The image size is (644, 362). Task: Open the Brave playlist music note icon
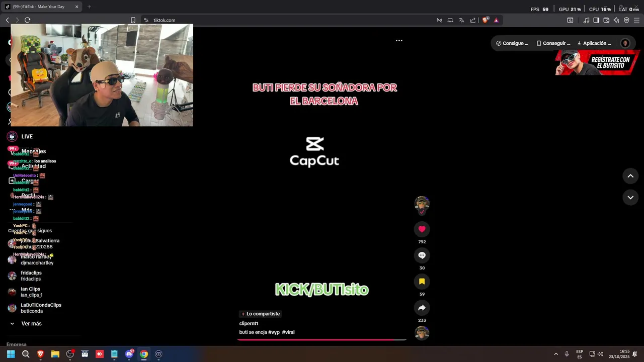tap(586, 20)
